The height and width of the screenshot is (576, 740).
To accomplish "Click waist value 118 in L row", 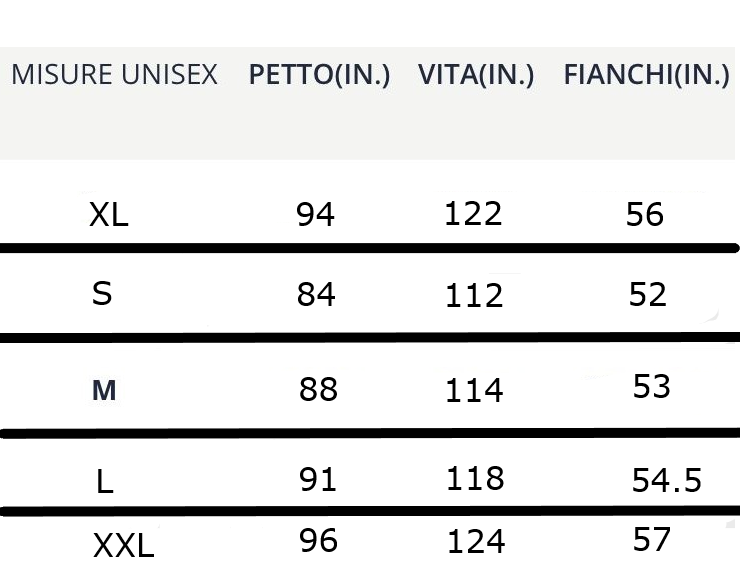I will click(x=473, y=479).
